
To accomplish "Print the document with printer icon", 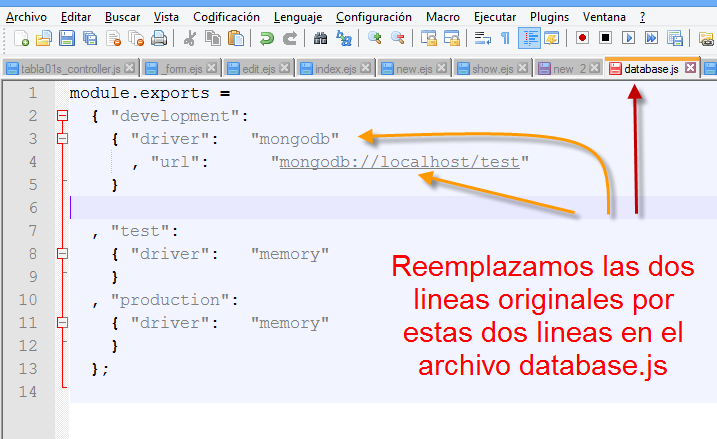I will (x=159, y=38).
